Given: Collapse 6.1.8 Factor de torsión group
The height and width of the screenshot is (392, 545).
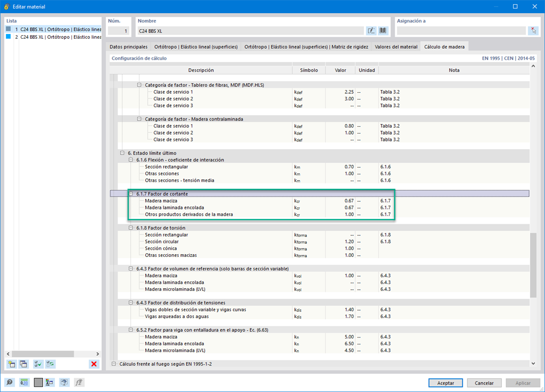Looking at the screenshot, I should (130, 227).
